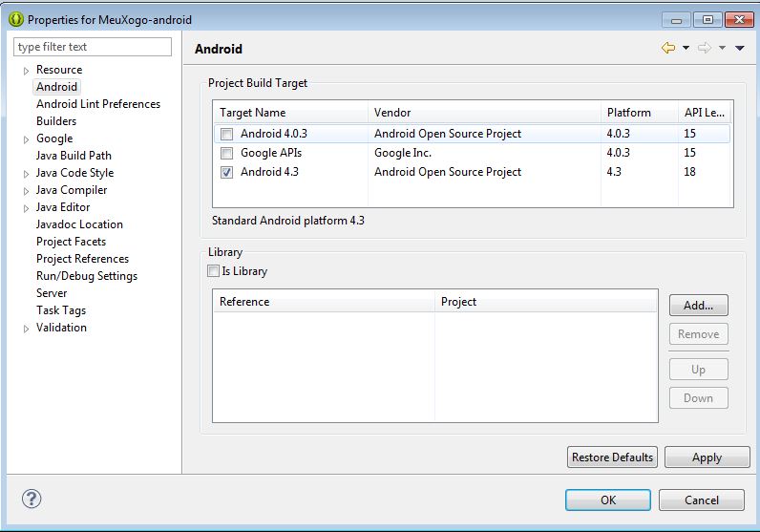
Task: Click the Up button
Action: [699, 370]
